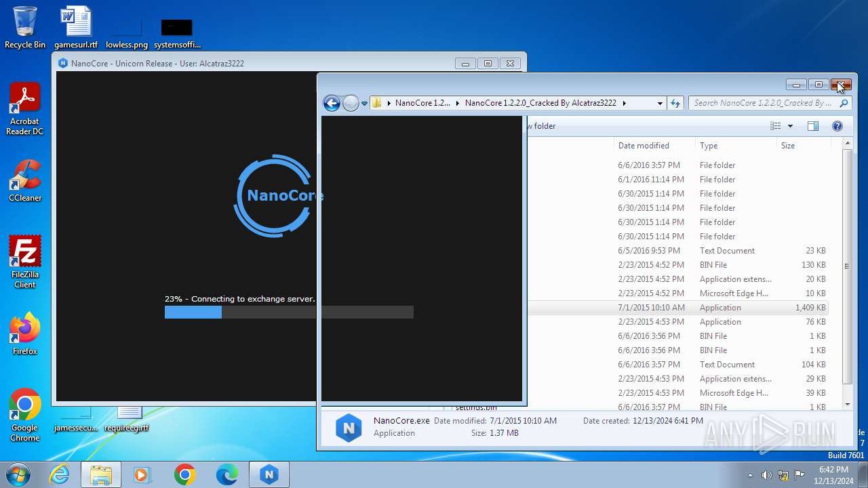Image resolution: width=868 pixels, height=488 pixels.
Task: Toggle the preview pane button
Action: [813, 126]
